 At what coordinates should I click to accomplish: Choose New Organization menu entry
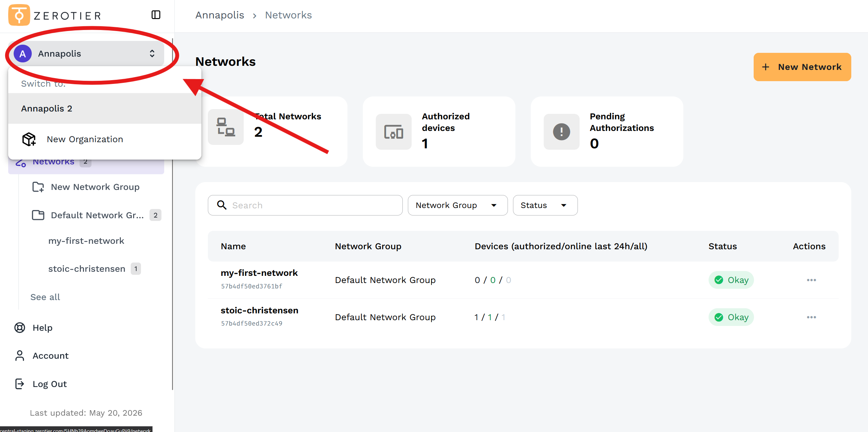pos(105,139)
